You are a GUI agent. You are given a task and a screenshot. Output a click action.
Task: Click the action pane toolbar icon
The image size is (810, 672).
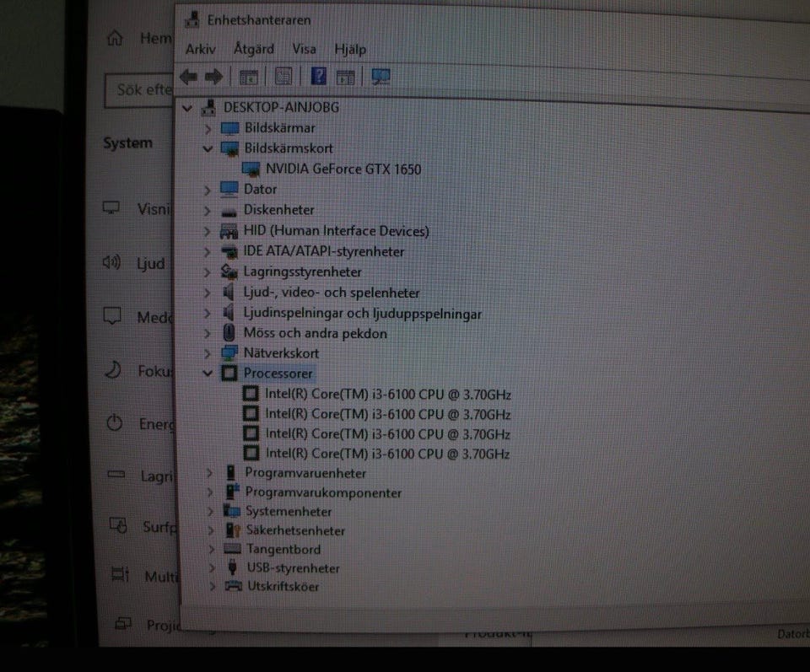point(346,78)
